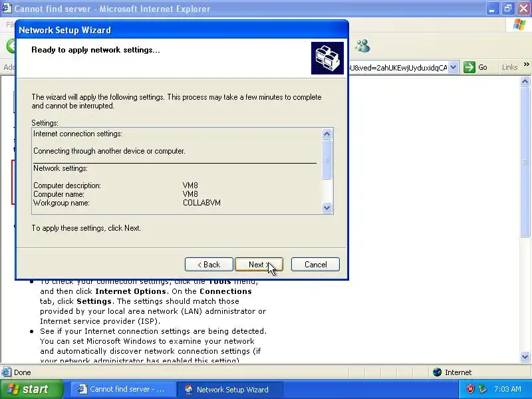Click the 'Done' status bar text
This screenshot has width=532, height=399.
[23, 372]
